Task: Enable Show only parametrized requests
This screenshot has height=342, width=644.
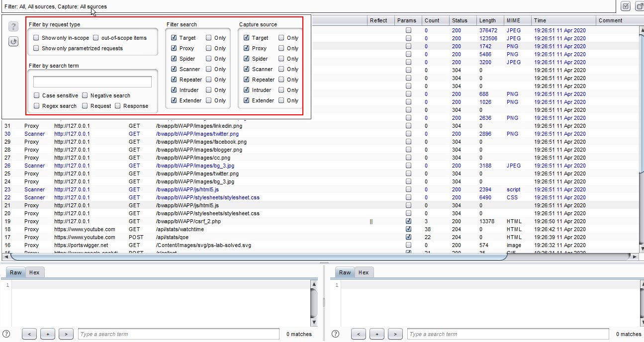Action: coord(36,48)
